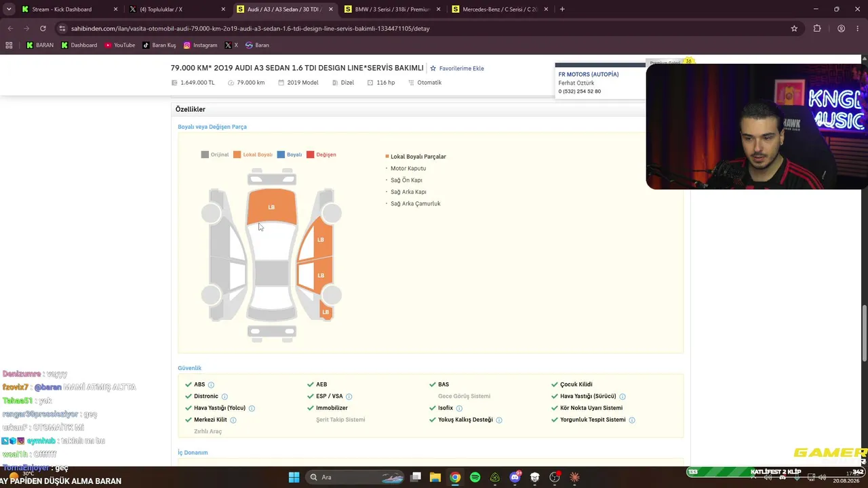This screenshot has width=868, height=488.
Task: Show info icon next to Isofix
Action: (x=459, y=408)
